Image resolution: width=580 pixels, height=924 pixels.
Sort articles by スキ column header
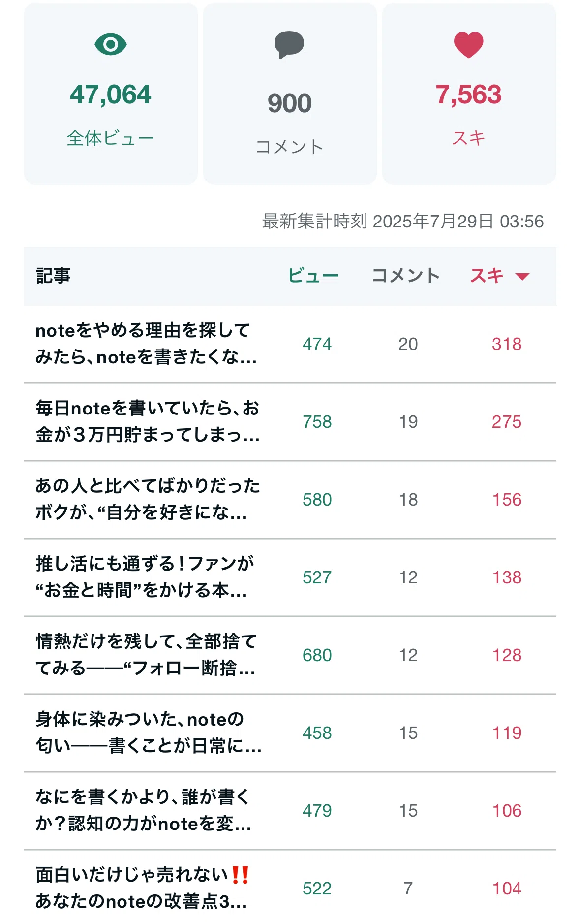487,275
